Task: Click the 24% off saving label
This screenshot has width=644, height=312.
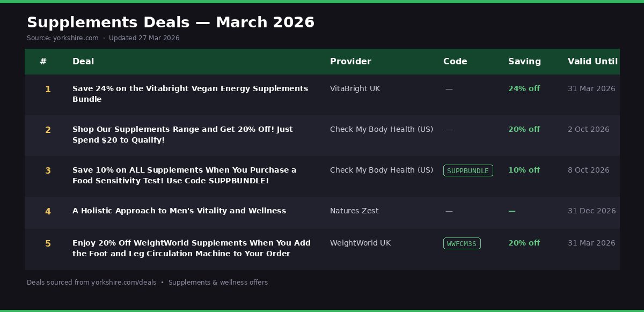Action: tap(524, 88)
